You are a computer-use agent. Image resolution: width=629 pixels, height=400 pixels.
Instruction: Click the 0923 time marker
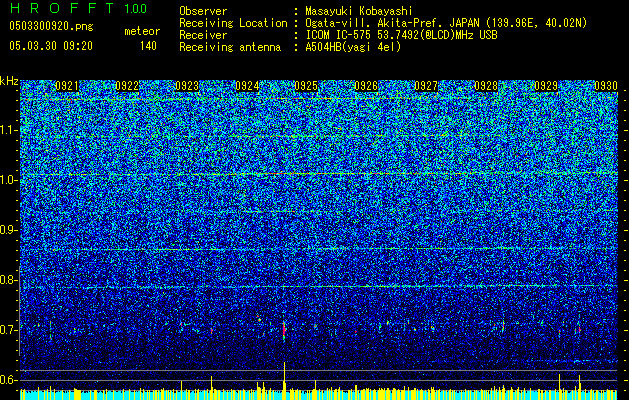coord(187,86)
